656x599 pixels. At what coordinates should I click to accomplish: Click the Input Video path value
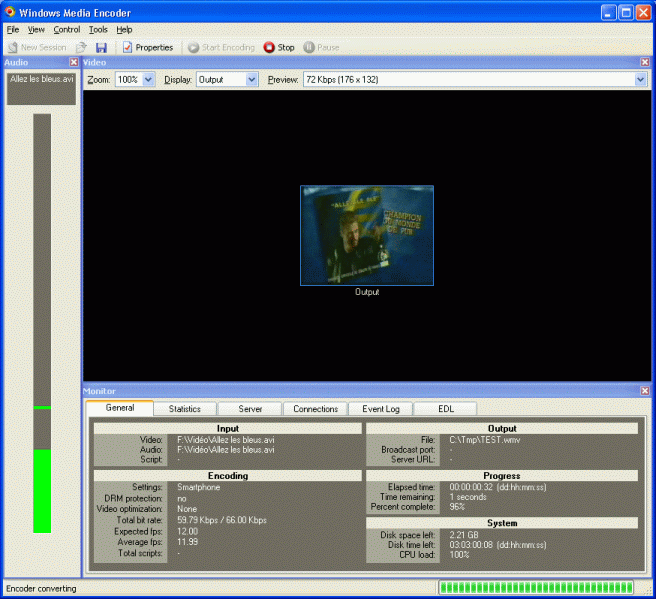(226, 440)
